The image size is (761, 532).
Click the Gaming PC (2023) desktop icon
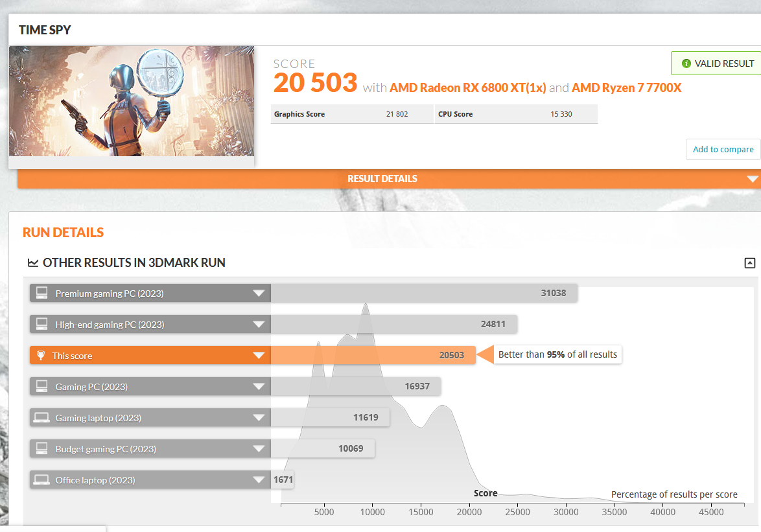41,386
